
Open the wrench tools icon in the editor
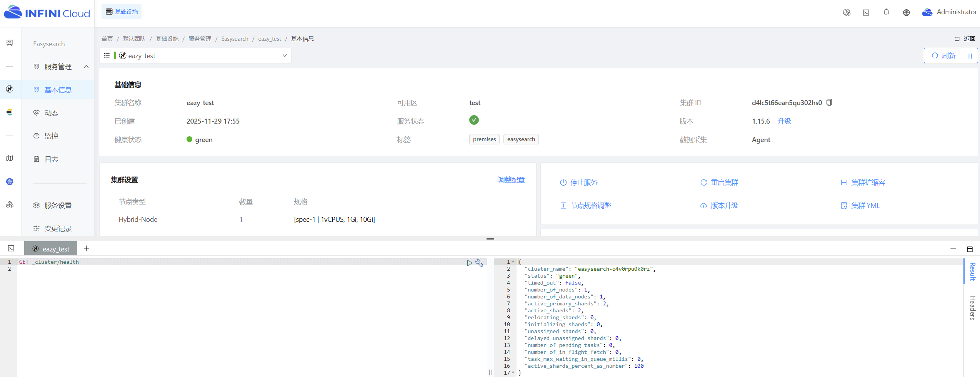[479, 263]
